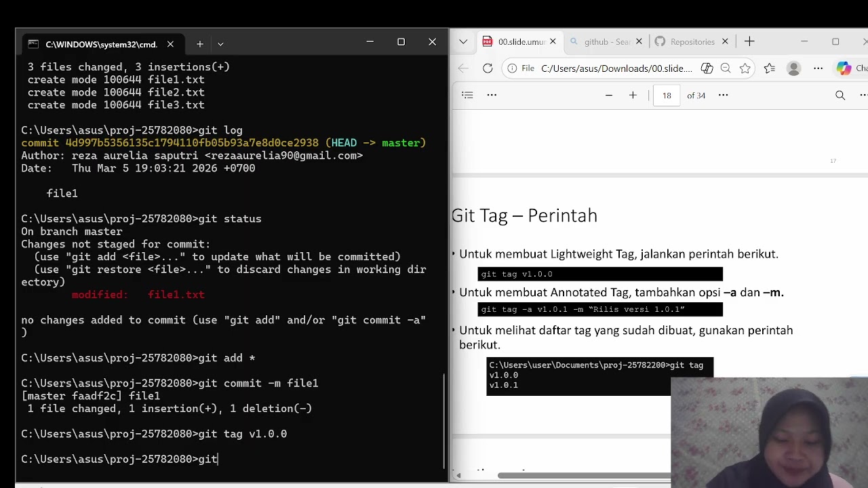Search inside the PDF document

pyautogui.click(x=840, y=95)
